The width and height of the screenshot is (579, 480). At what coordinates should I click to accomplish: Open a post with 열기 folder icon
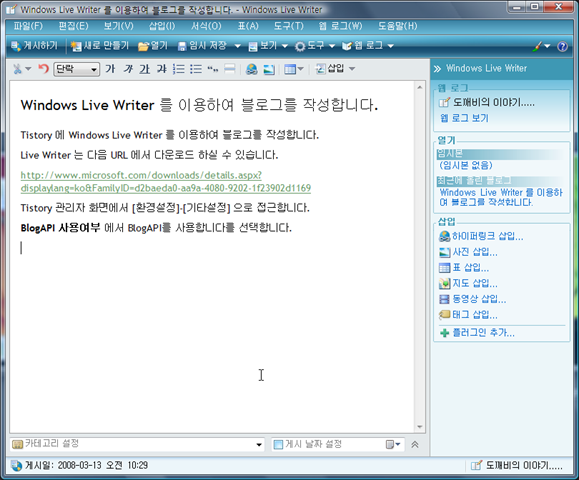point(153,46)
